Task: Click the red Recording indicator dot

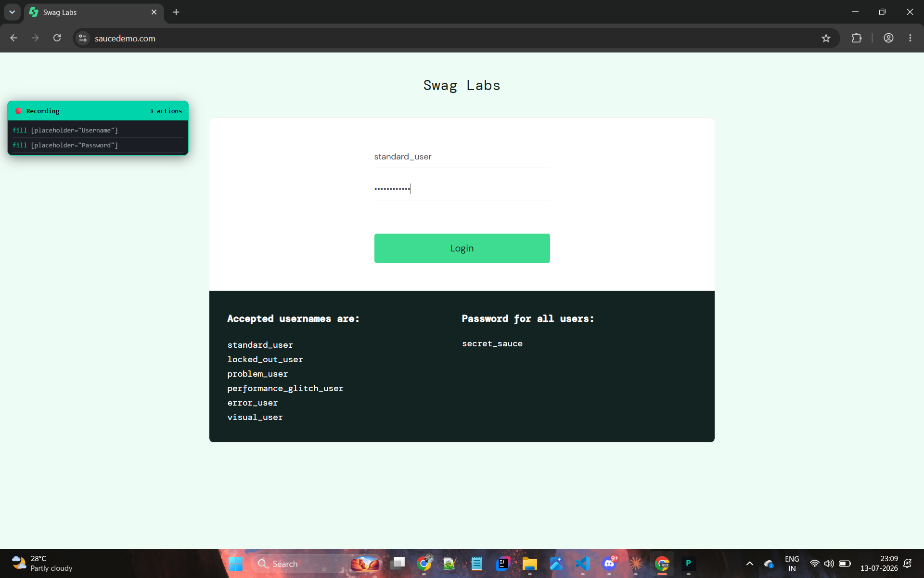Action: [x=18, y=111]
